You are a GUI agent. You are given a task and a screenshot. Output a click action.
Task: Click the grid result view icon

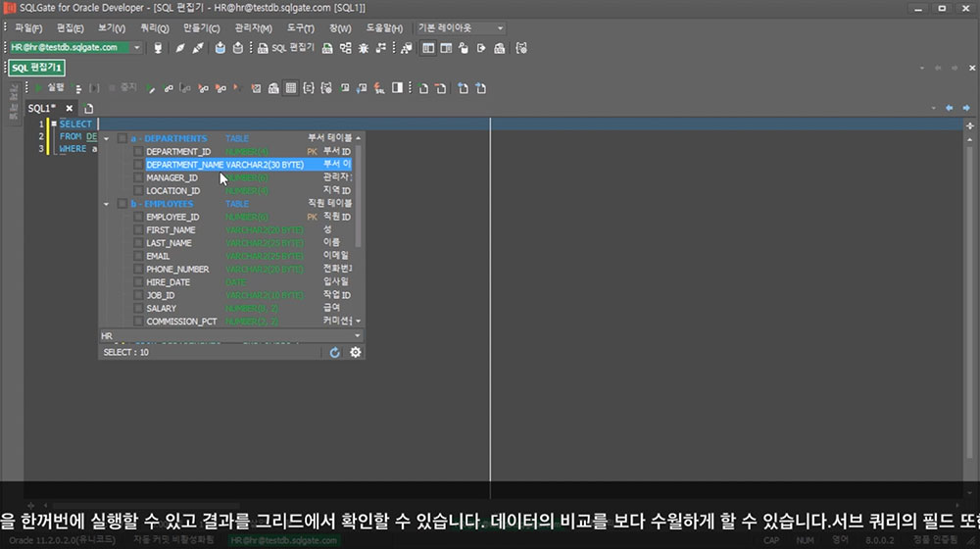[291, 89]
